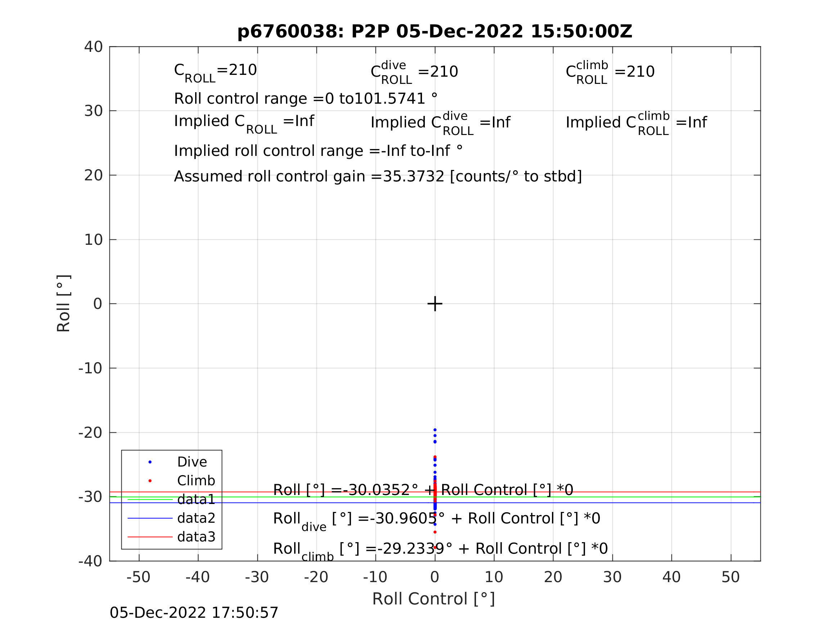Click the x-axis tick label -50
This screenshot has width=840, height=630.
pyautogui.click(x=138, y=577)
